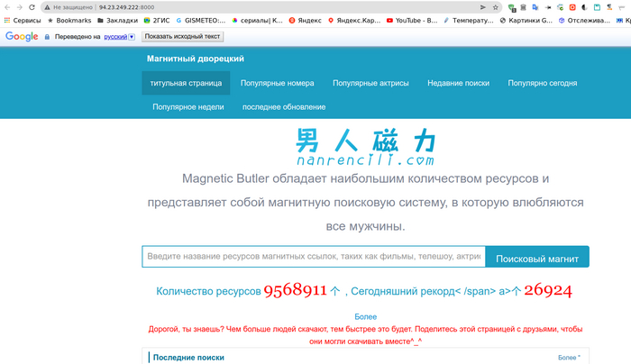Screen dimensions: 631x364
Task: Click the centered 'Более' link
Action: pos(365,316)
